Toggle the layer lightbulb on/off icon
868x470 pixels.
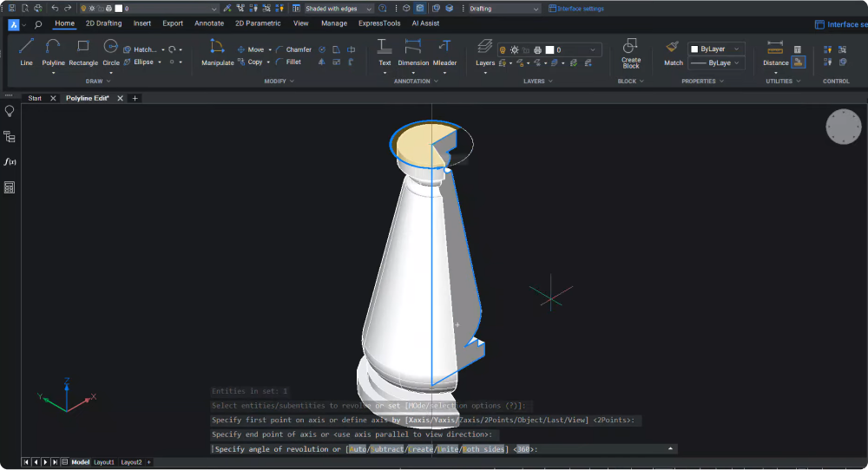[503, 50]
